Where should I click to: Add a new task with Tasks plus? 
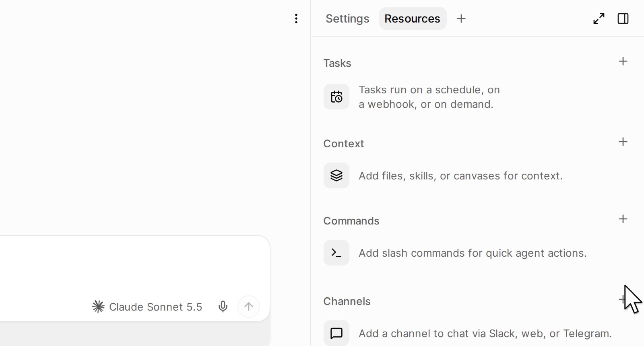pos(623,62)
